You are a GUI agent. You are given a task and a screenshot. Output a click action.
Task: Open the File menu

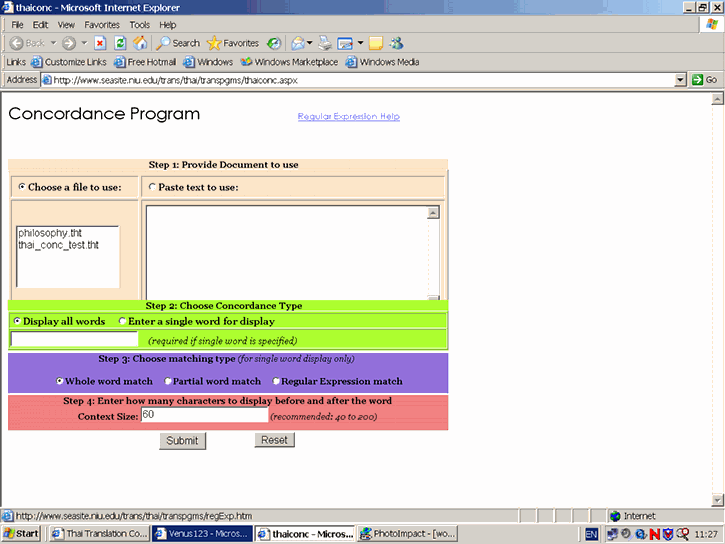pos(17,25)
